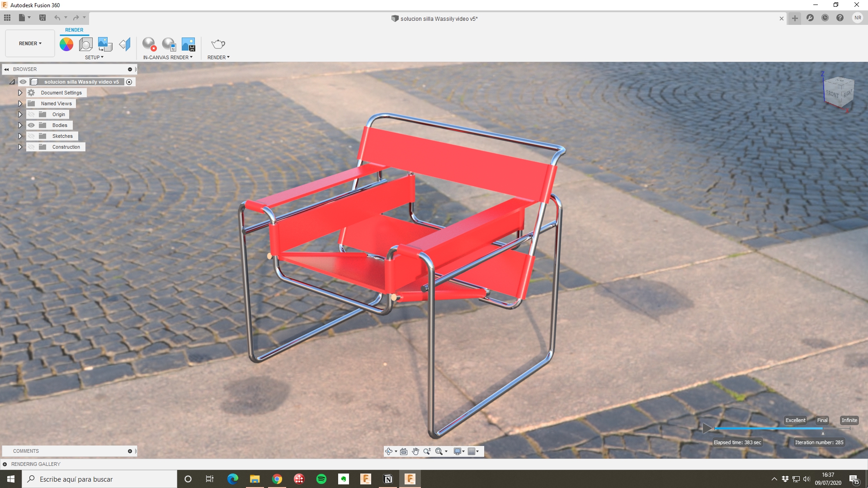The height and width of the screenshot is (488, 868).
Task: Click the Final quality marker
Action: pos(822,420)
